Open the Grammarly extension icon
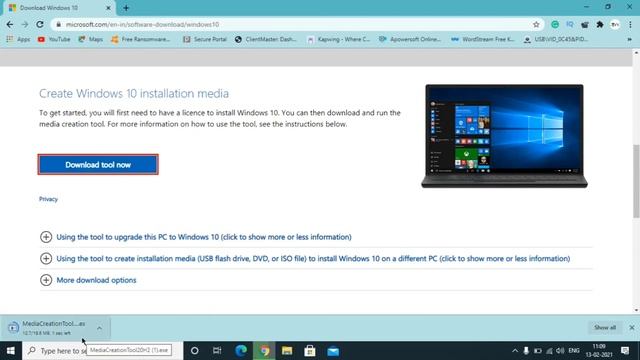 555,24
